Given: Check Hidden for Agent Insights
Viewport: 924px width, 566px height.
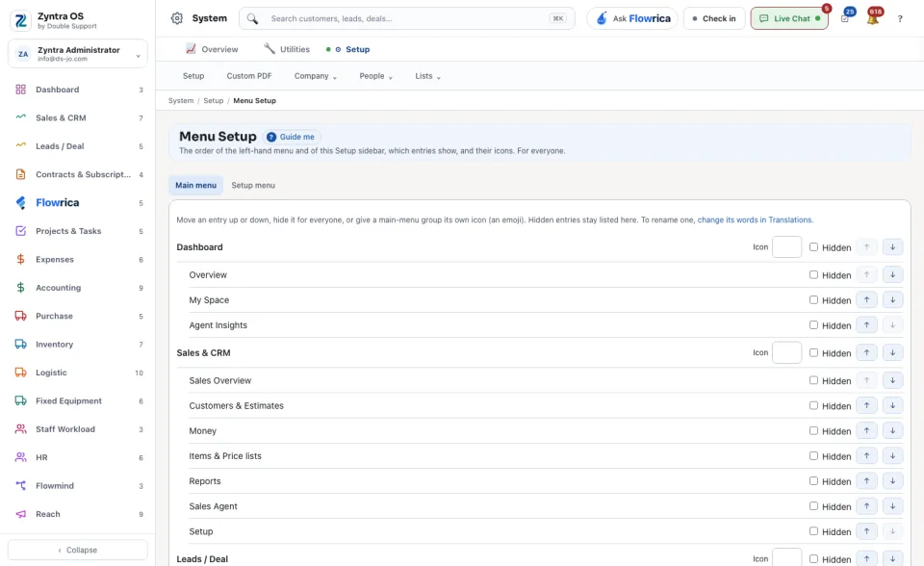Looking at the screenshot, I should 813,324.
